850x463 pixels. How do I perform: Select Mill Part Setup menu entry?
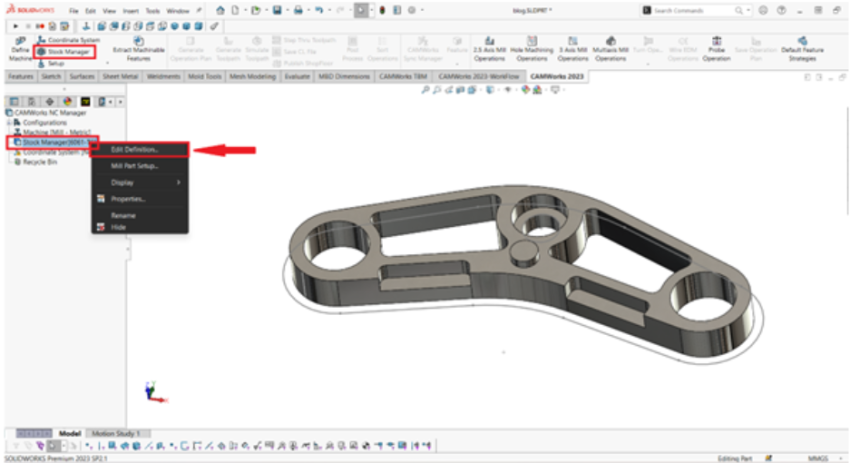[x=134, y=166]
